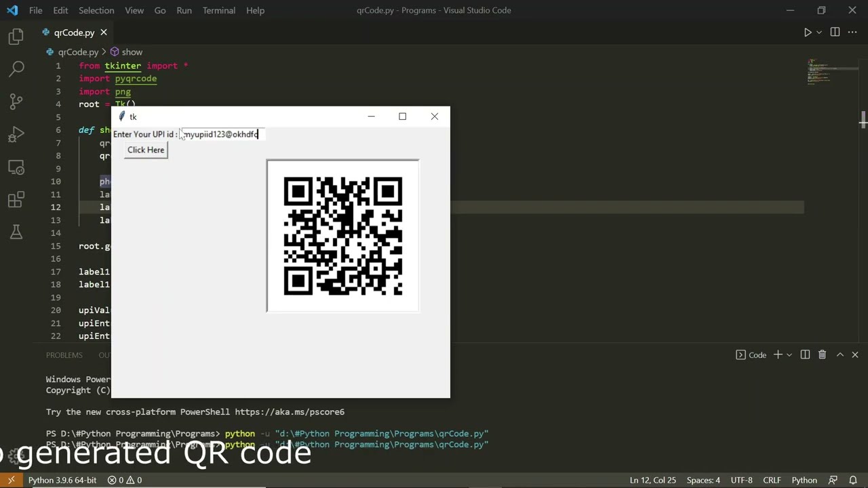
Task: Maximize the tk window
Action: click(x=403, y=117)
